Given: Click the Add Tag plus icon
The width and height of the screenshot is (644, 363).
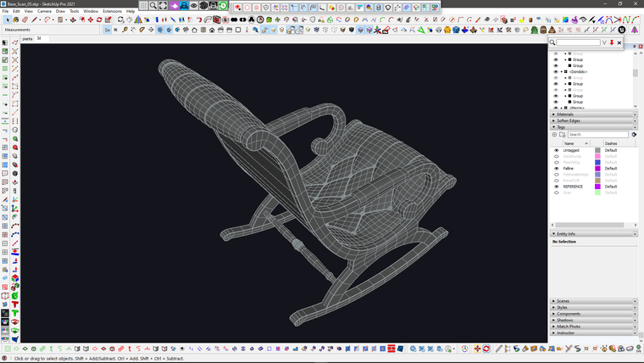Looking at the screenshot, I should tap(555, 134).
